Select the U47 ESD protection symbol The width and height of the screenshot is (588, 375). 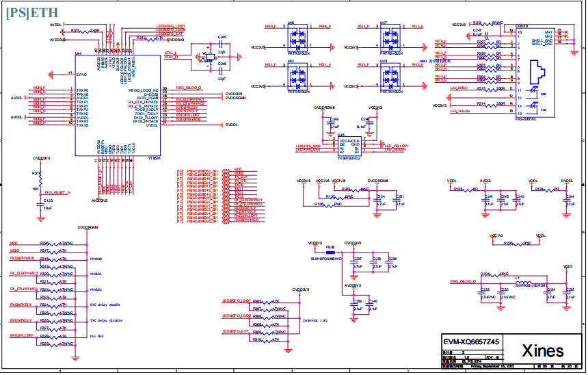tap(390, 38)
